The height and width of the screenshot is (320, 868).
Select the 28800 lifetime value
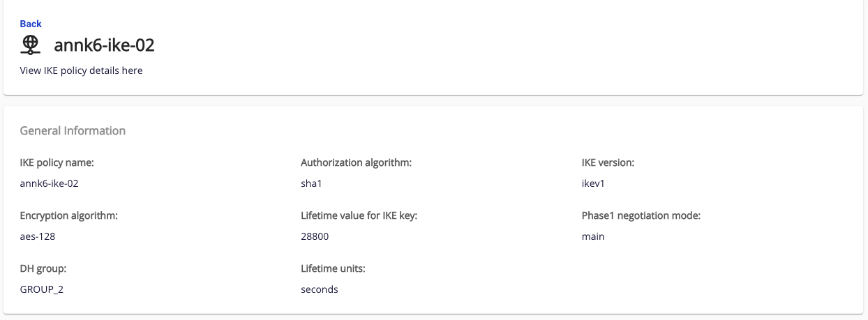tap(315, 236)
